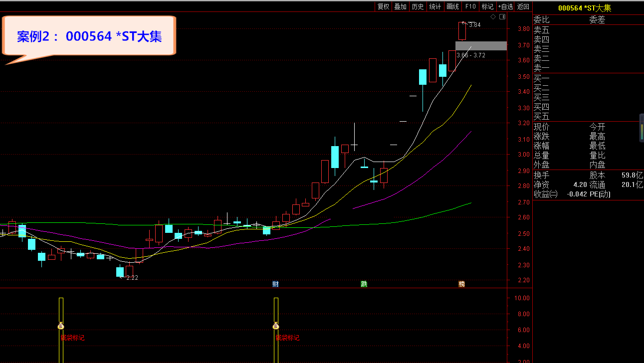Viewport: 644px width, 363px height.
Task: Select the 今开 open price label
Action: pos(597,127)
